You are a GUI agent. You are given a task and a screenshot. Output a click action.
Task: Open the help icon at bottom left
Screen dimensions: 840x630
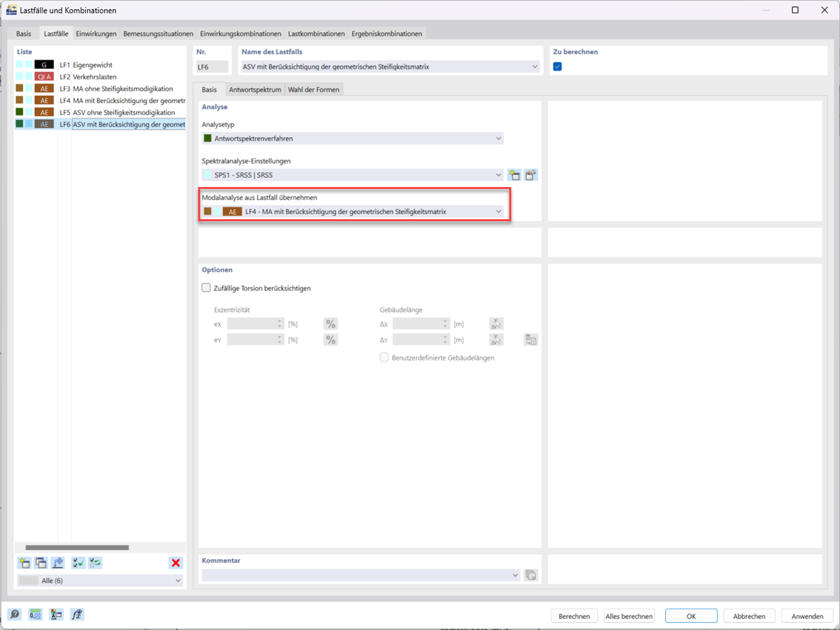point(14,615)
